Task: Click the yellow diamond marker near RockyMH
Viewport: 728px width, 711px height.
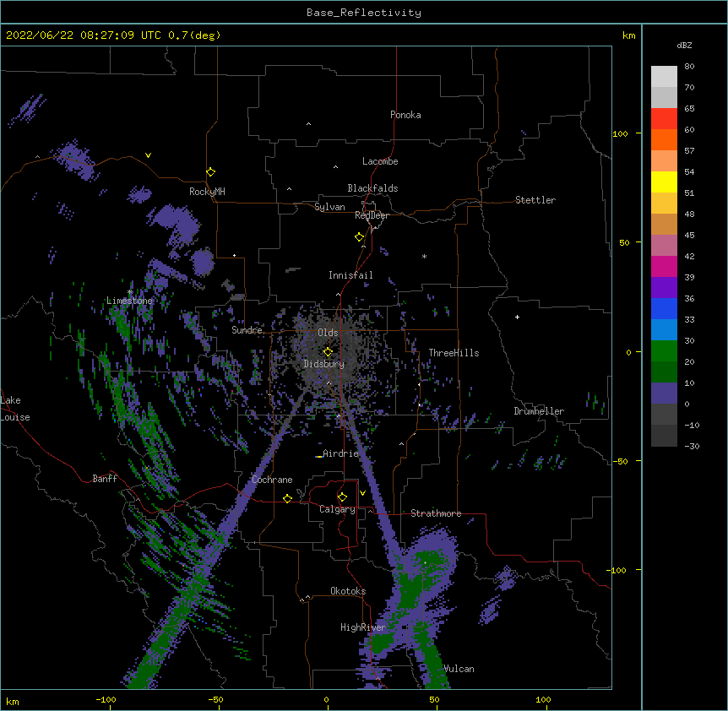Action: [x=211, y=171]
